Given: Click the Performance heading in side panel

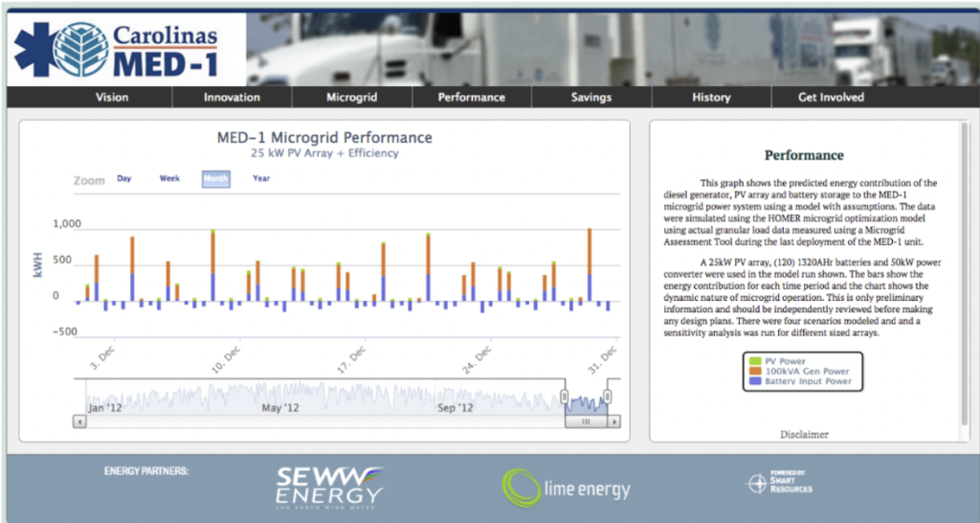Looking at the screenshot, I should (x=804, y=155).
